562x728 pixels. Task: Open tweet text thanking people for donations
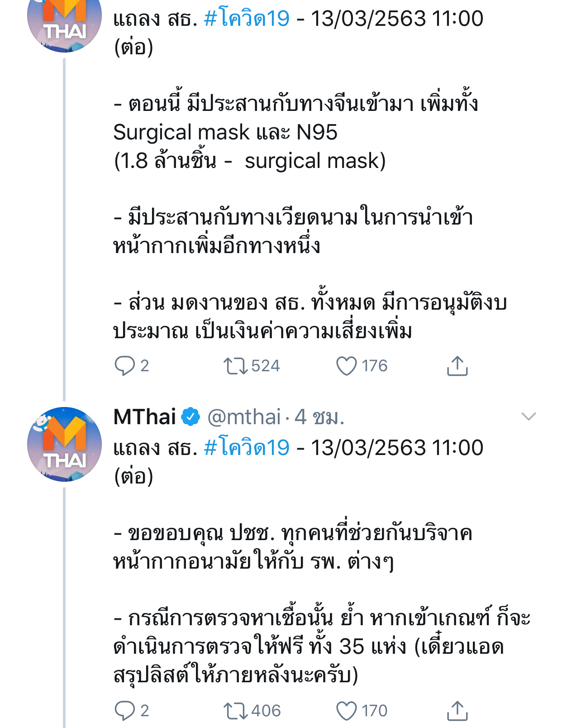(x=293, y=547)
